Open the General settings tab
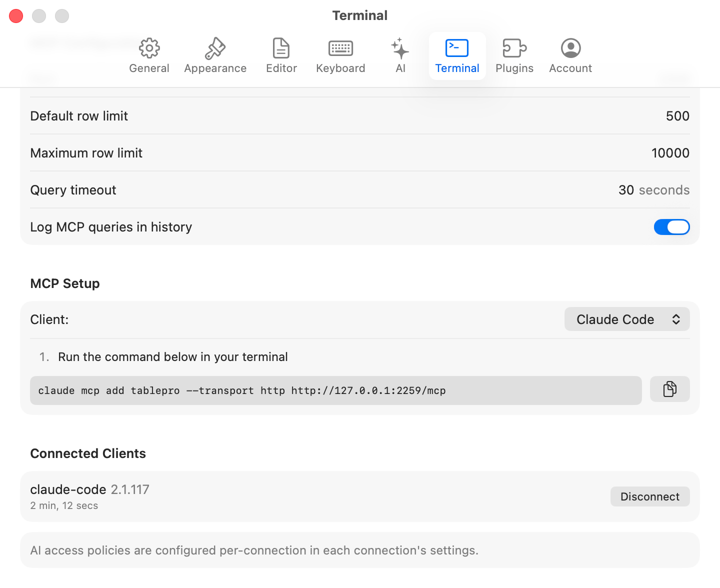This screenshot has width=720, height=588. (x=149, y=56)
